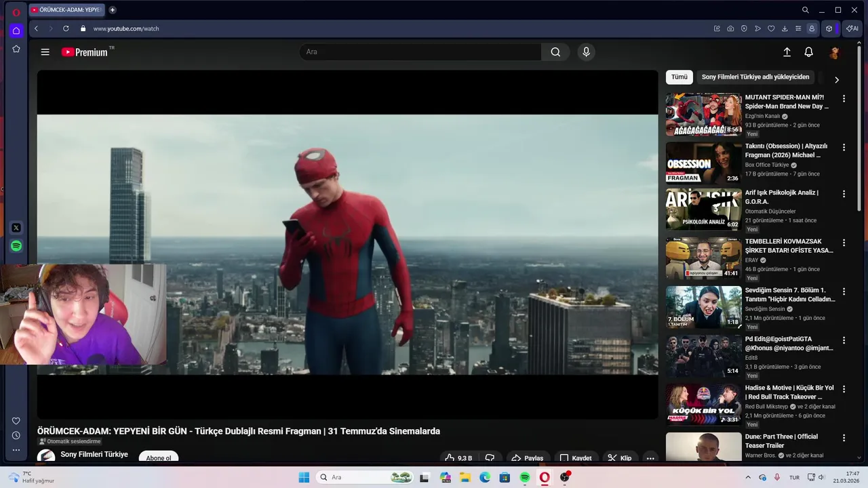Save the video with Kaydet

576,458
